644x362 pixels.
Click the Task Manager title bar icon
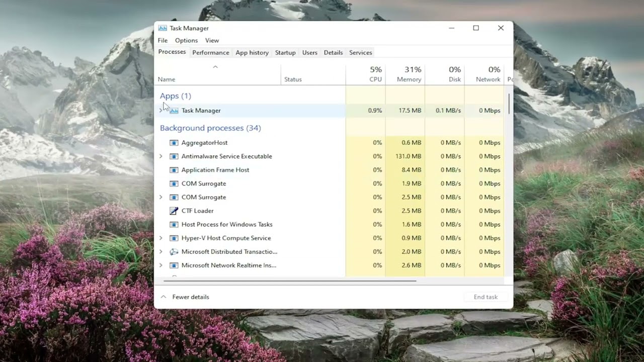click(x=163, y=28)
